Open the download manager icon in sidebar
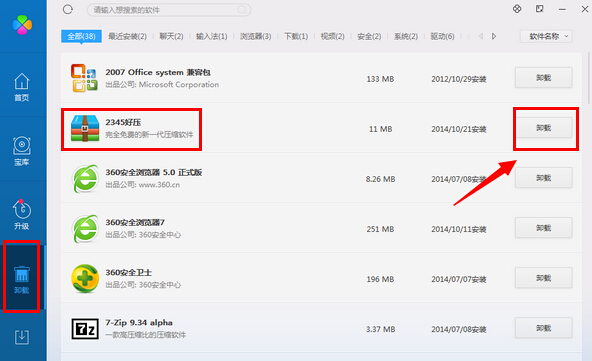 (x=22, y=337)
